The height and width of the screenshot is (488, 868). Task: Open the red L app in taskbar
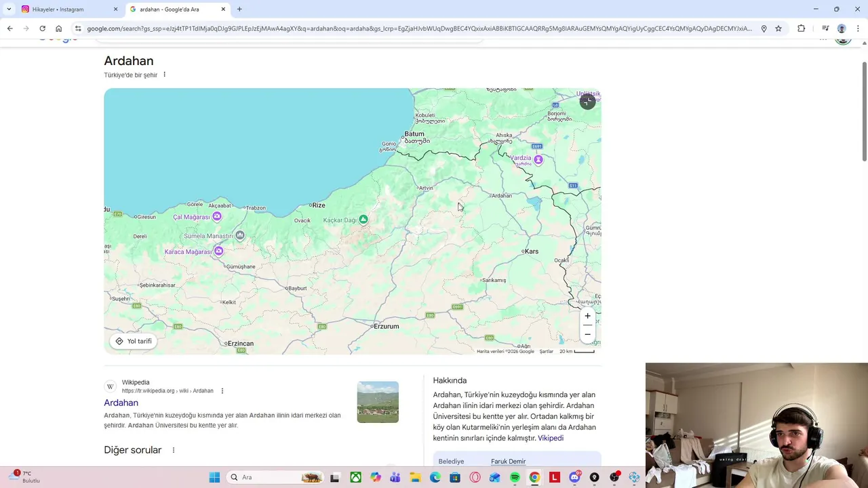pyautogui.click(x=555, y=477)
